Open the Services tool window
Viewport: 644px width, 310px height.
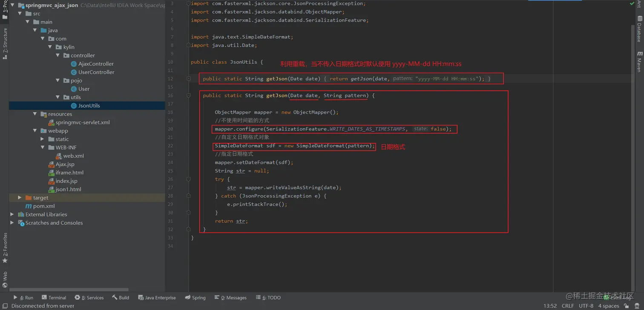(x=89, y=298)
